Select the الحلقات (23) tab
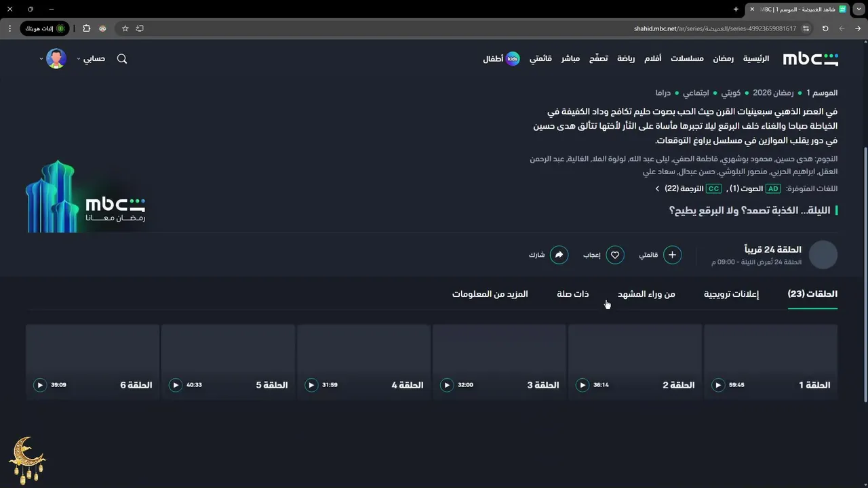Viewport: 868px width, 488px height. click(x=812, y=293)
